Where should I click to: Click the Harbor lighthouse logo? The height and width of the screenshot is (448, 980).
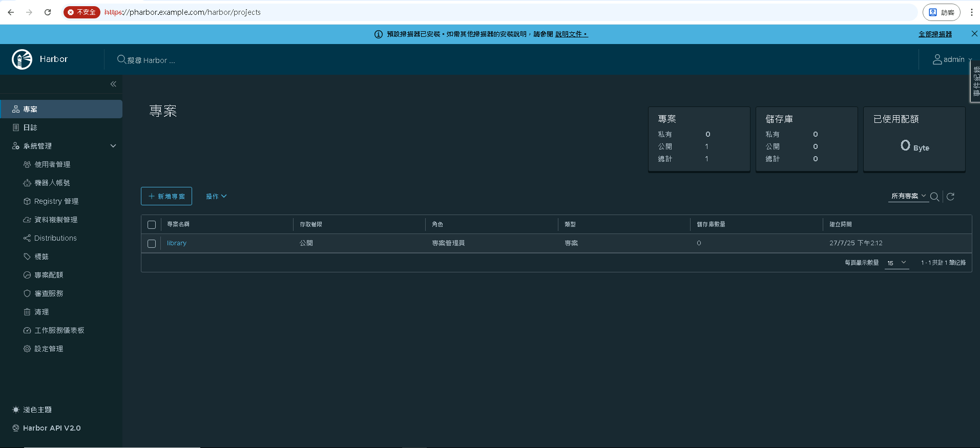[x=22, y=59]
